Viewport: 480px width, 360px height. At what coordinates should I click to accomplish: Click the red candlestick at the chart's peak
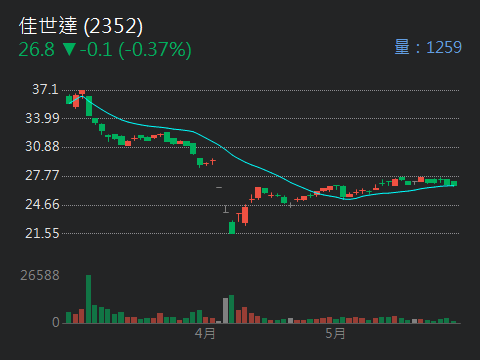click(82, 92)
